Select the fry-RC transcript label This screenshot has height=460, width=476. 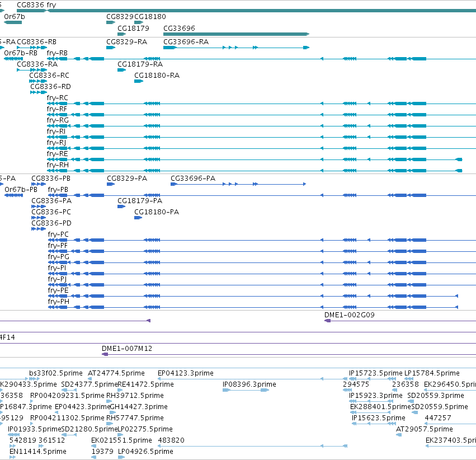[58, 98]
